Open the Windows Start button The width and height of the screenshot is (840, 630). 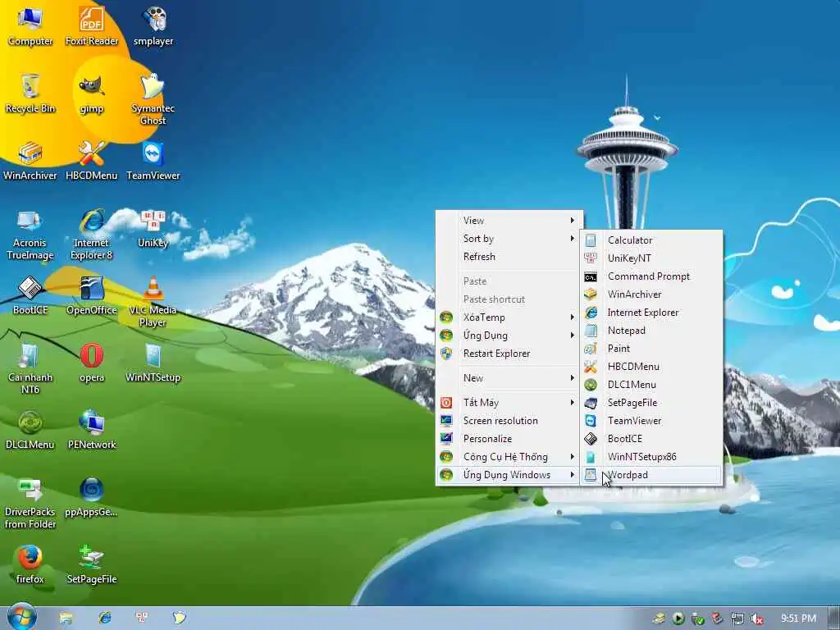21,617
